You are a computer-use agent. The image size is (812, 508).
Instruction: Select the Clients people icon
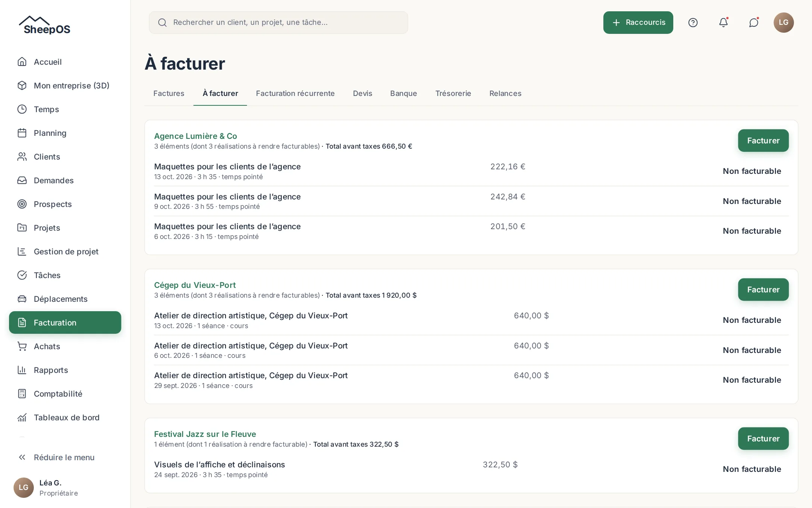[22, 157]
